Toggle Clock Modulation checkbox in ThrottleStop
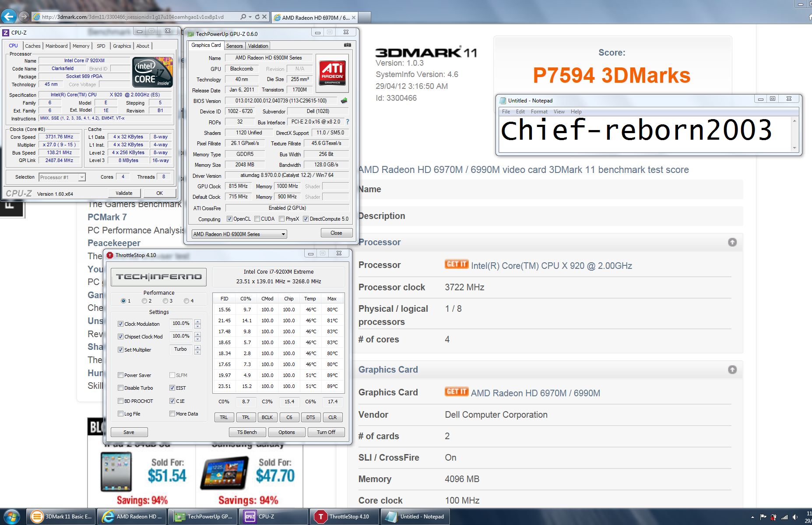Screen dimensions: 812x525 (x=120, y=324)
